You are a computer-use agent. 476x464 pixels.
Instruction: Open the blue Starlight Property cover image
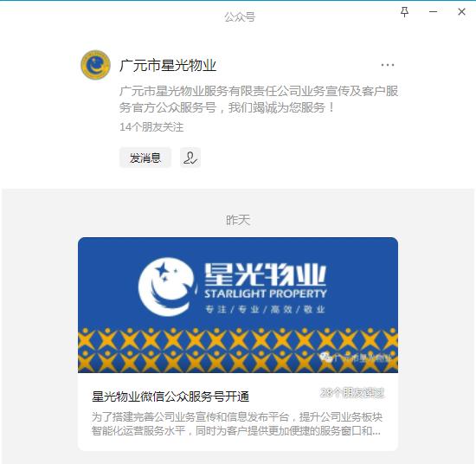tap(238, 305)
